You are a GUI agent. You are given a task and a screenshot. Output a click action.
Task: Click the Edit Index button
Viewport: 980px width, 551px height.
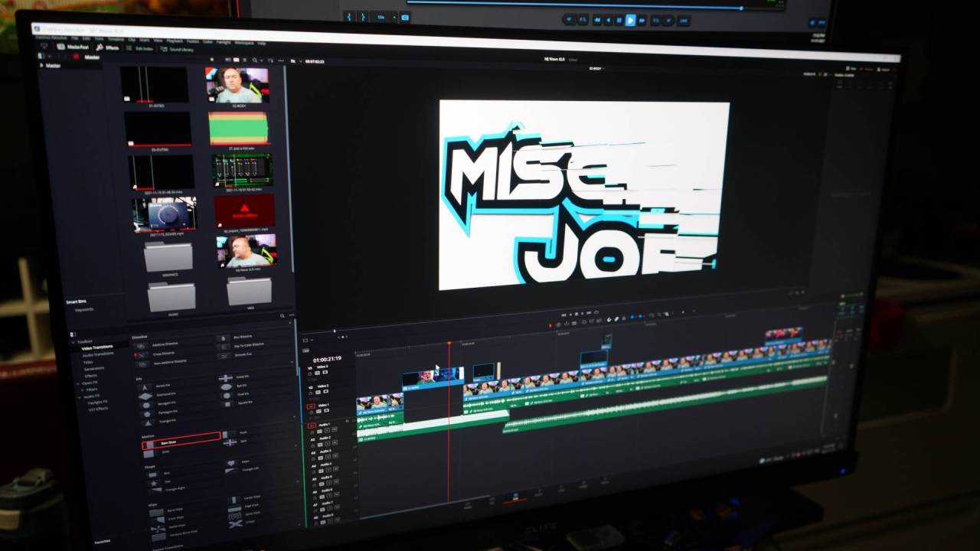click(141, 48)
